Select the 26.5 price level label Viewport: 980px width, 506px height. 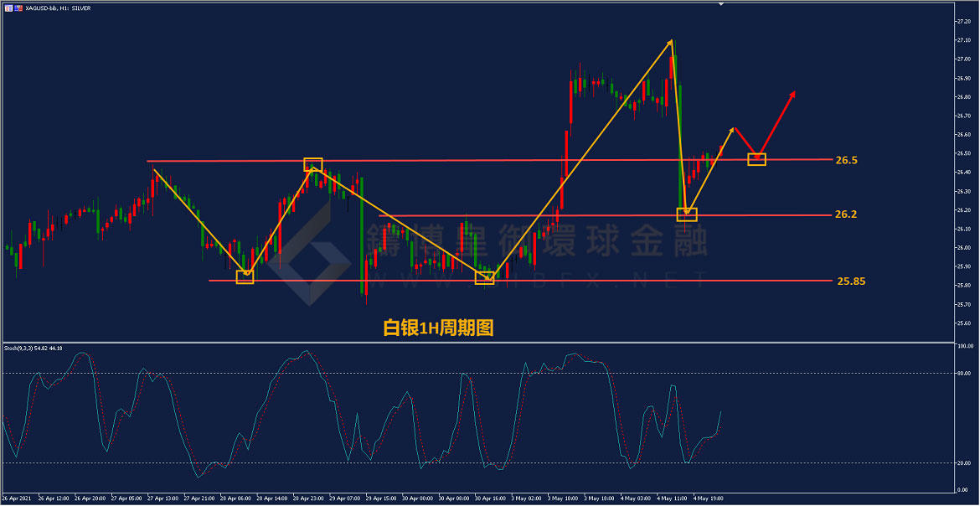point(846,159)
